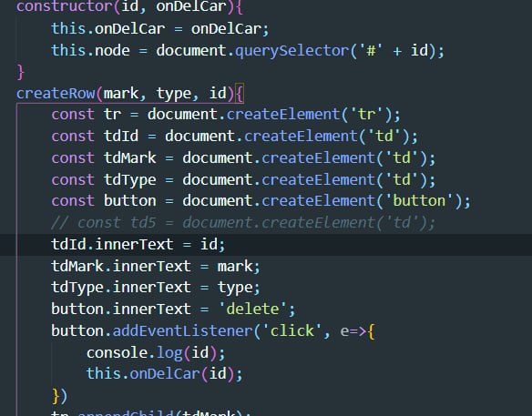Click the console.log(id) statement
Viewport: 532px width, 416px height.
pyautogui.click(x=156, y=353)
